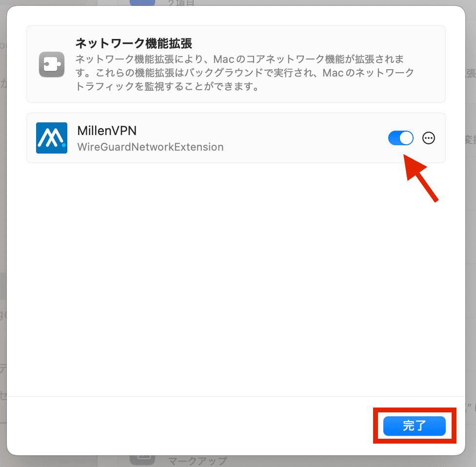Click the dimmed 張 text right of dialog
The image size is (476, 467).
tap(471, 73)
